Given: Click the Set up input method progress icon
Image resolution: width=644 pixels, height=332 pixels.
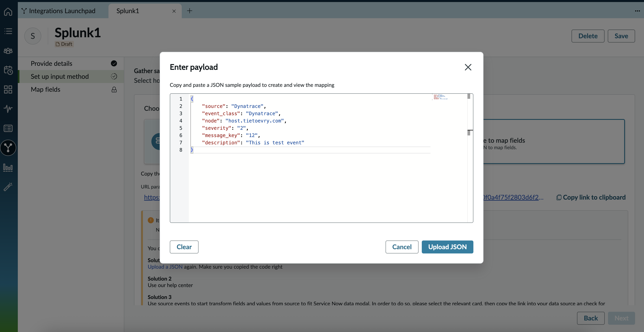Looking at the screenshot, I should point(114,76).
